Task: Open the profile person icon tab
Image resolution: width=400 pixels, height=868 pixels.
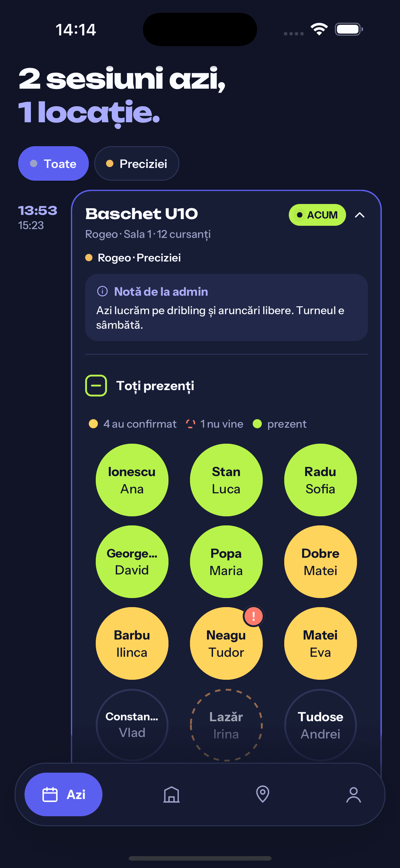Action: (x=353, y=794)
